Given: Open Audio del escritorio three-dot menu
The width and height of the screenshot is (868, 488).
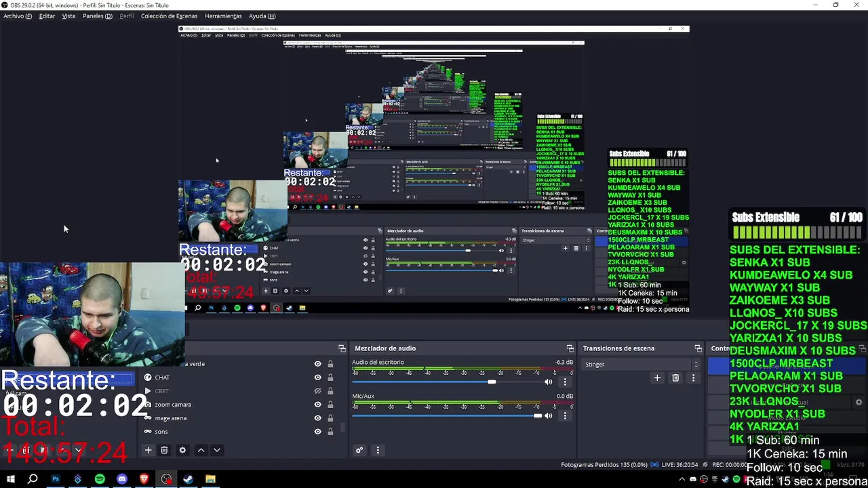Looking at the screenshot, I should [x=565, y=382].
